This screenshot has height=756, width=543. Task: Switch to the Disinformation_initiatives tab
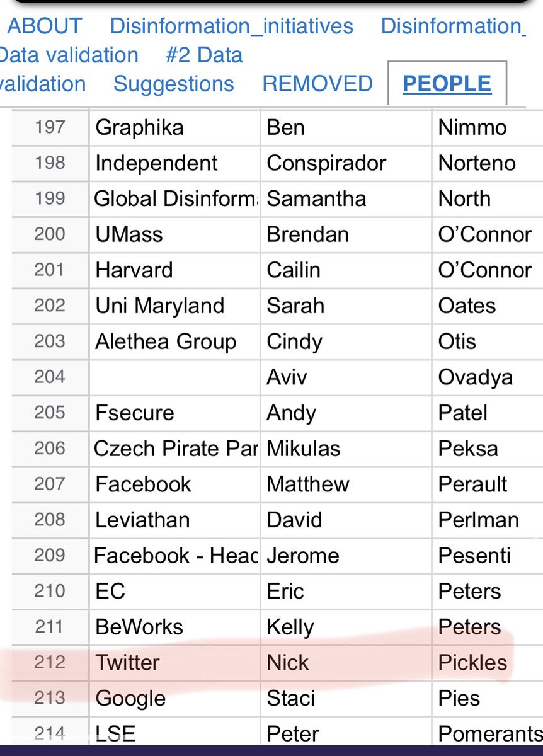(231, 26)
